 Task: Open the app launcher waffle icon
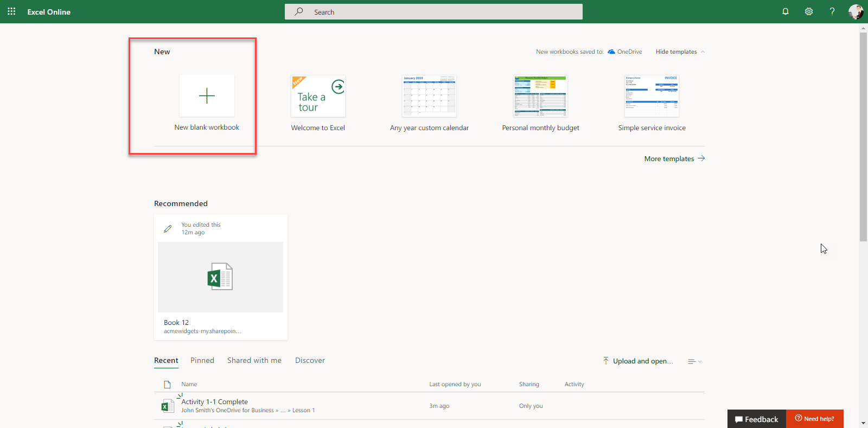point(11,11)
